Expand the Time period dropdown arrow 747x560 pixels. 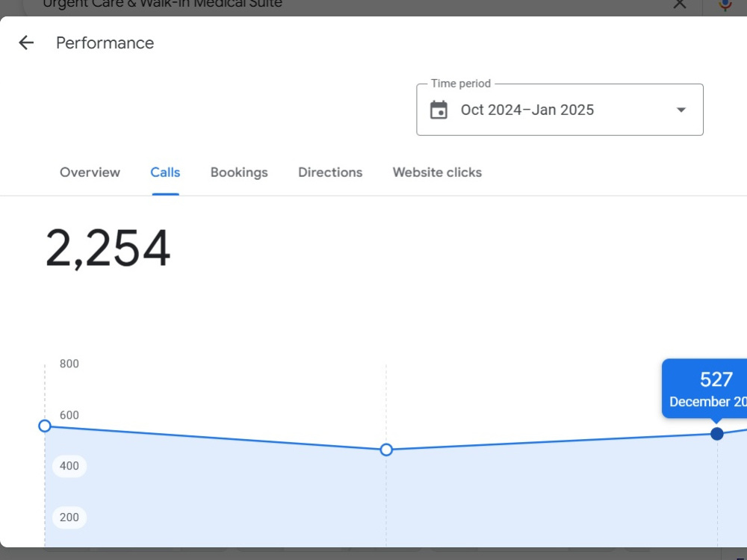[681, 110]
